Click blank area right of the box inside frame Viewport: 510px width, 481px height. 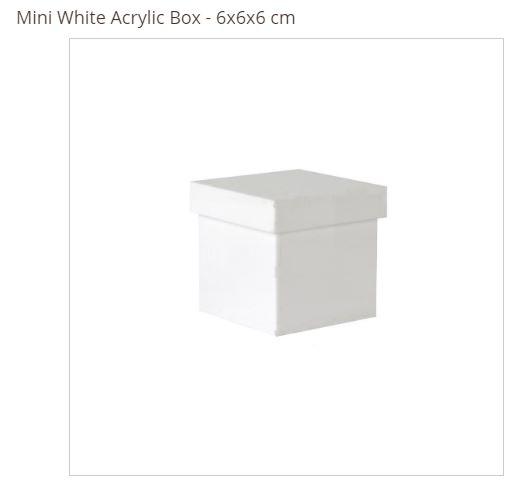point(445,257)
